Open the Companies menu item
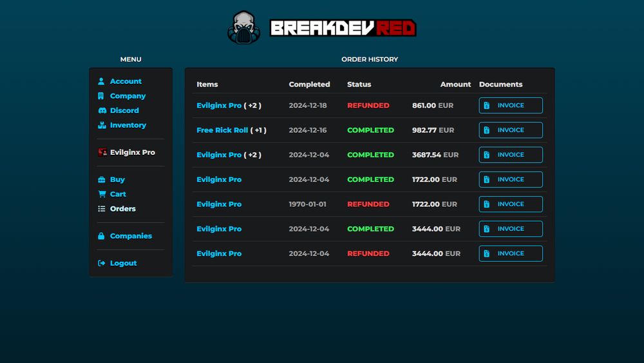Screen dimensions: 644x363 (131, 236)
